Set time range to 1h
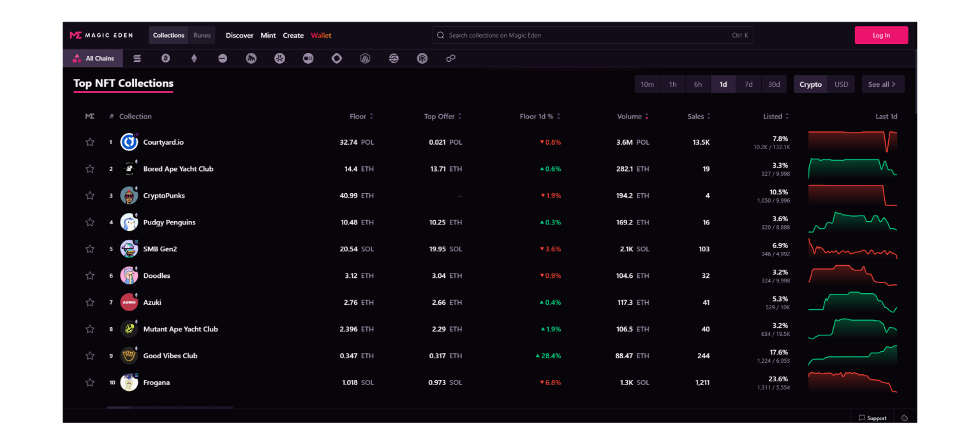 click(x=673, y=84)
